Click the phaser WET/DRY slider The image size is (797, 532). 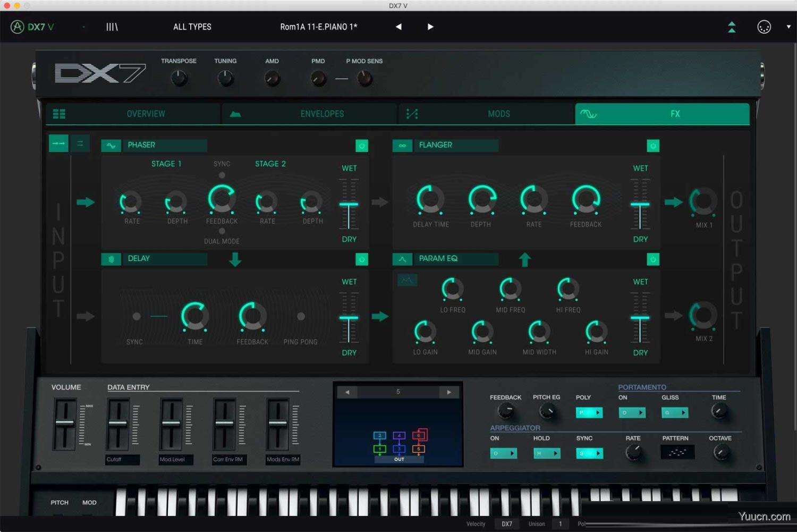(x=349, y=204)
